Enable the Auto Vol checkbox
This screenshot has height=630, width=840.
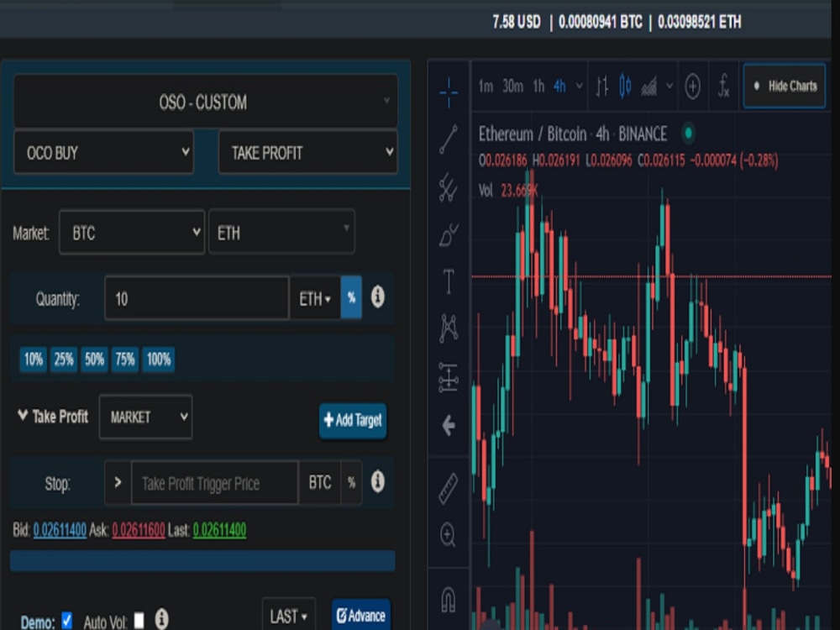140,618
